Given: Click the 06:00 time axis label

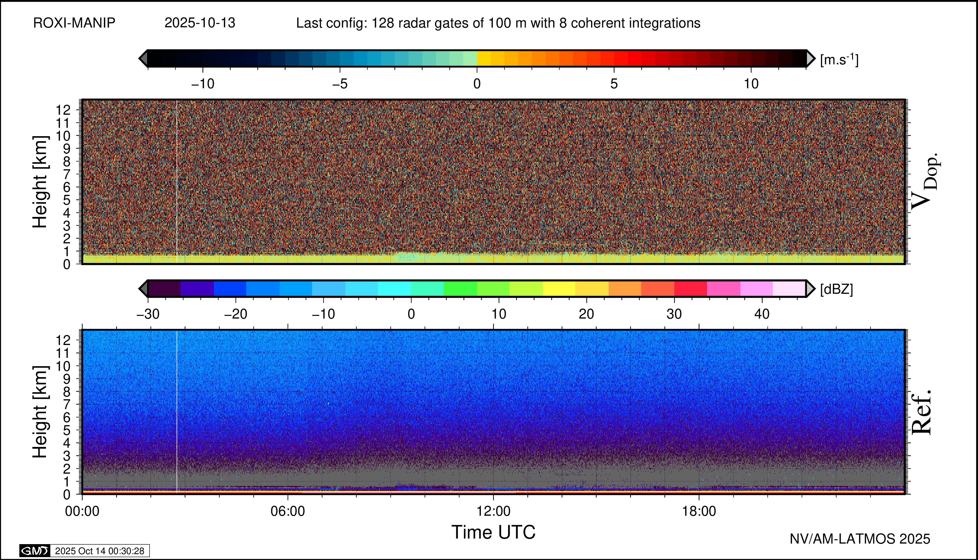Looking at the screenshot, I should click(x=288, y=511).
